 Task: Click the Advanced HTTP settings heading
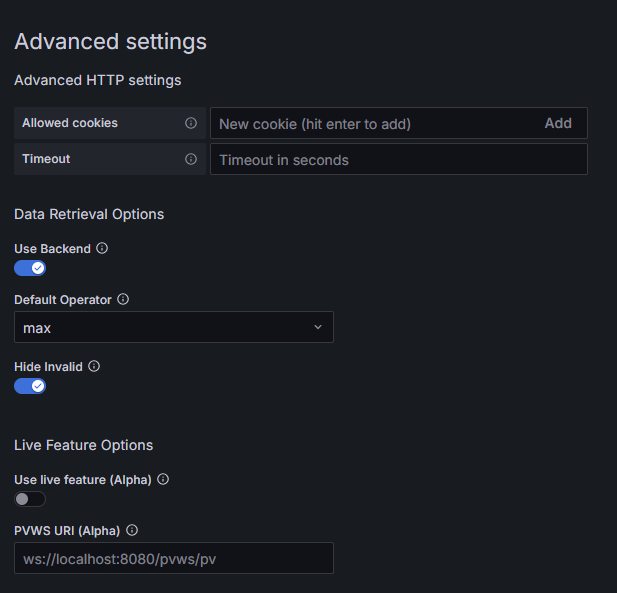[98, 80]
